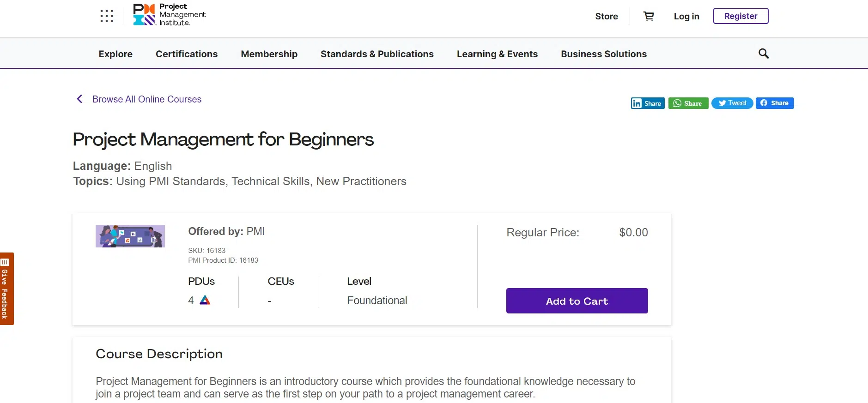Image resolution: width=868 pixels, height=403 pixels.
Task: Follow the Browse All Online Courses link
Action: tap(147, 99)
